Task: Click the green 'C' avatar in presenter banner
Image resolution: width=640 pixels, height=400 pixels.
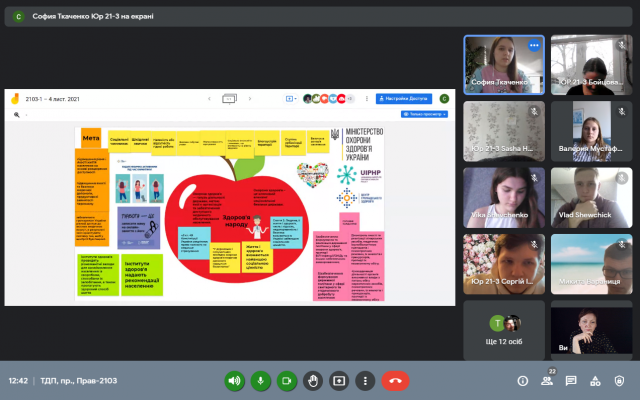Action: click(18, 17)
